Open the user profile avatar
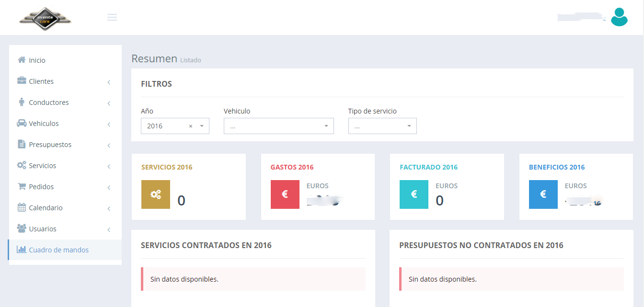This screenshot has width=644, height=307. coord(619,17)
